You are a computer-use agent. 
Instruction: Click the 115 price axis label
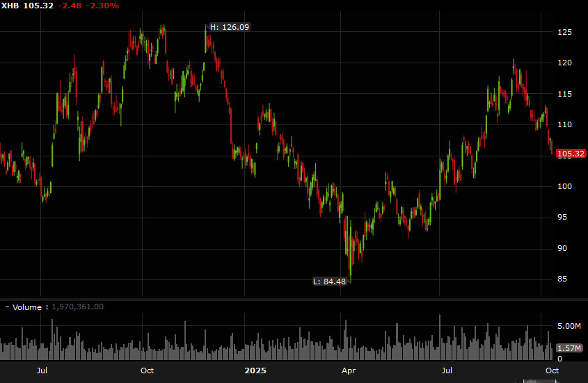pos(564,94)
